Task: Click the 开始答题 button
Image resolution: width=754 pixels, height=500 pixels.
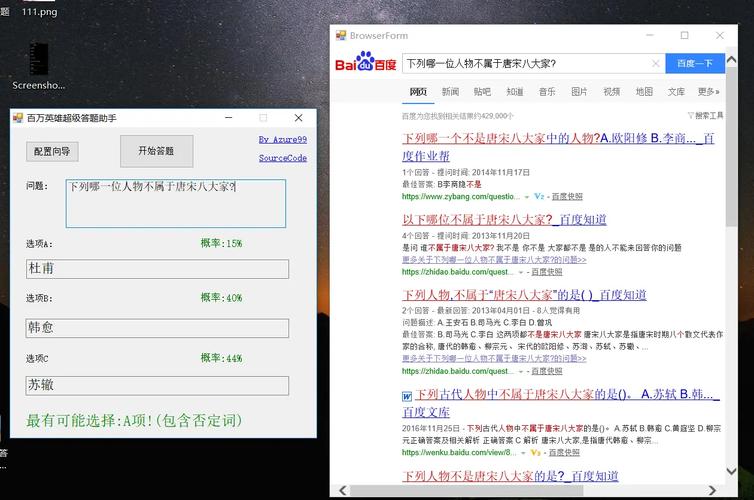Action: coord(156,151)
